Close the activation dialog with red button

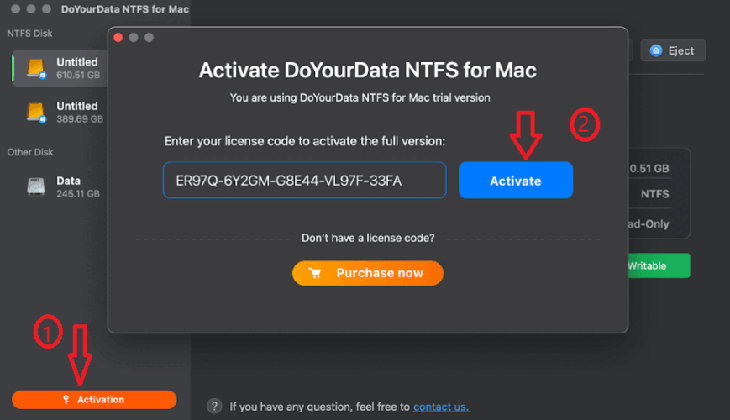click(118, 38)
